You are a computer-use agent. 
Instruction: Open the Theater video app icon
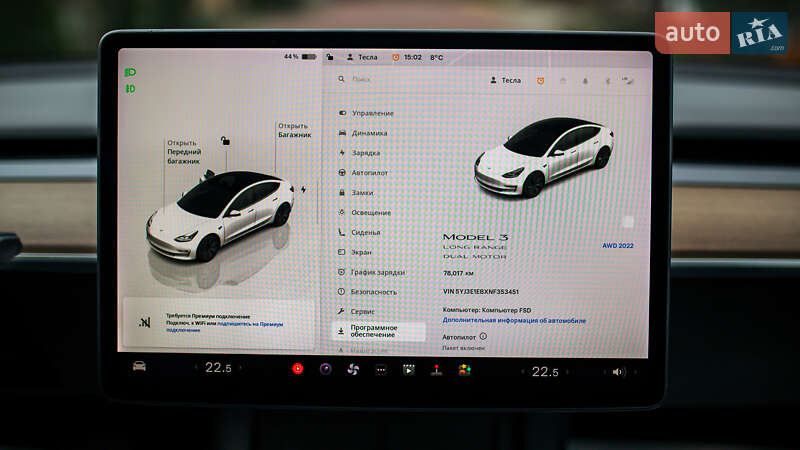[x=409, y=370]
